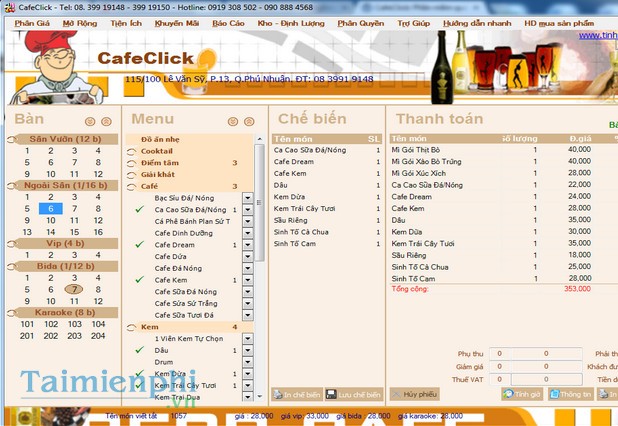Open dropdown beside Cafe Đá Nóng
This screenshot has height=426, width=618.
pos(248,268)
